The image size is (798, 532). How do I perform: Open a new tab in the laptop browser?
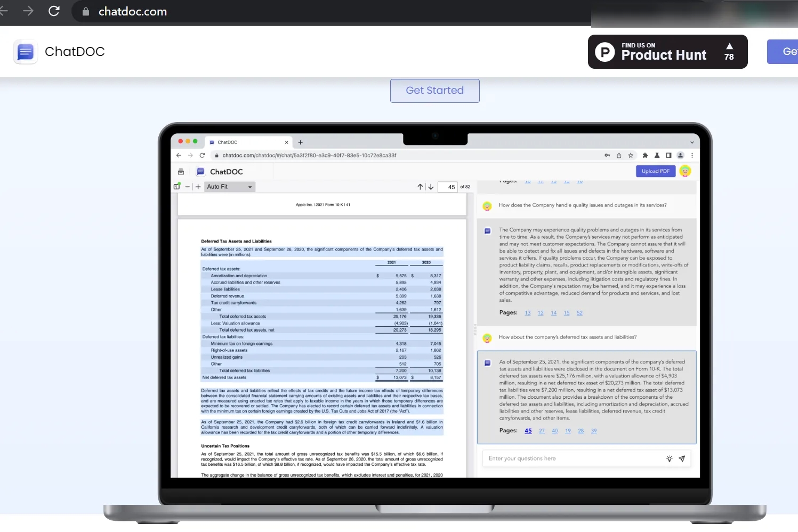(301, 142)
